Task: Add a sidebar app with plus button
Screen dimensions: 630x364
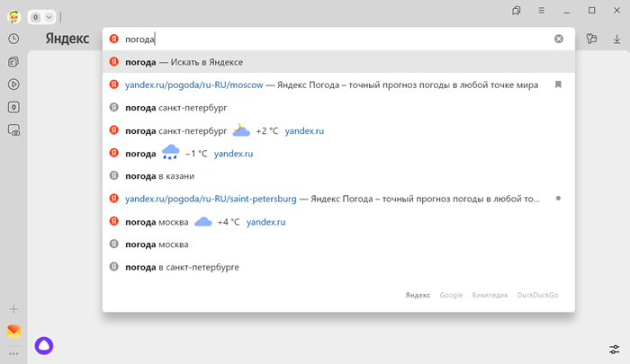Action: pos(13,309)
